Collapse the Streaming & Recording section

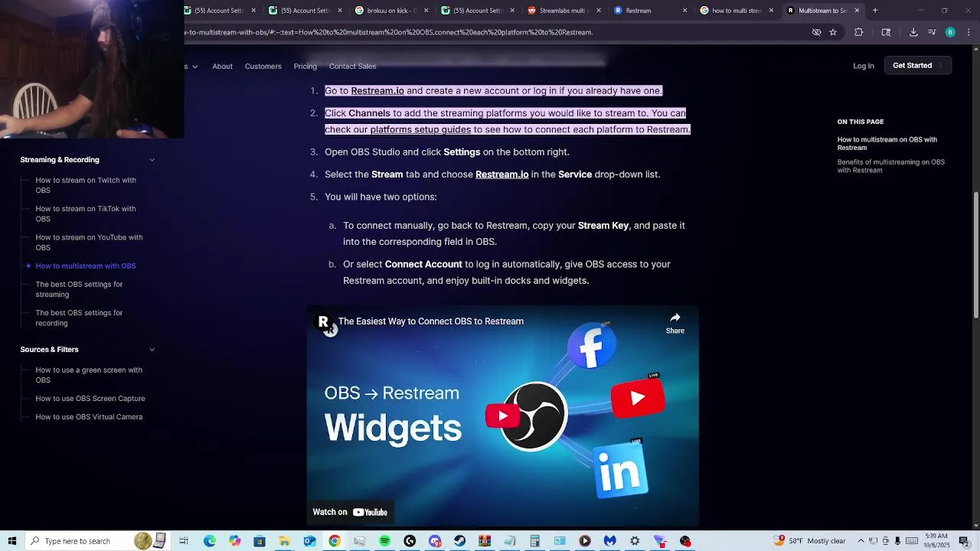(x=152, y=160)
